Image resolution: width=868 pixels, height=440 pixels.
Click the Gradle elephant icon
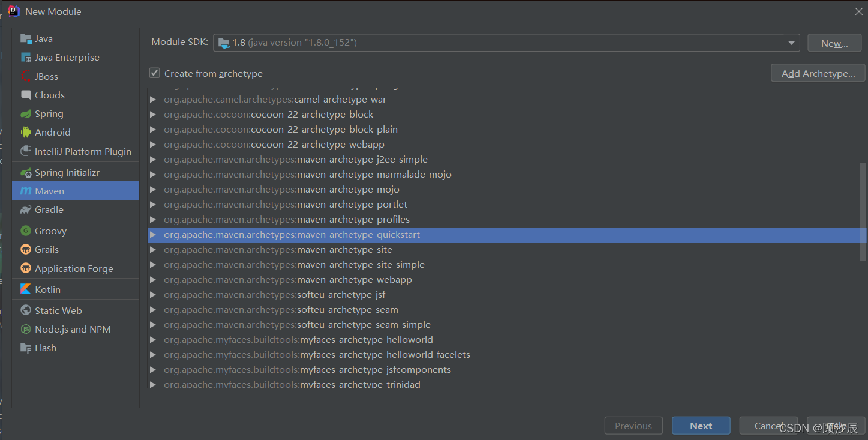click(26, 210)
